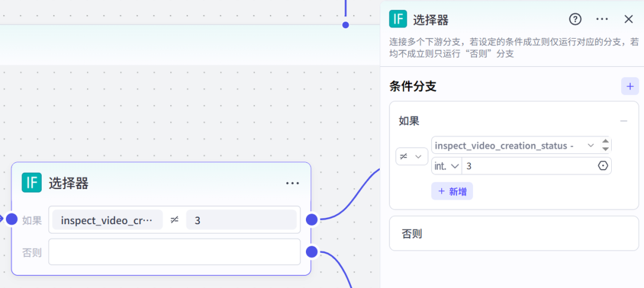Open the 选择器 node's three-dot menu

292,183
